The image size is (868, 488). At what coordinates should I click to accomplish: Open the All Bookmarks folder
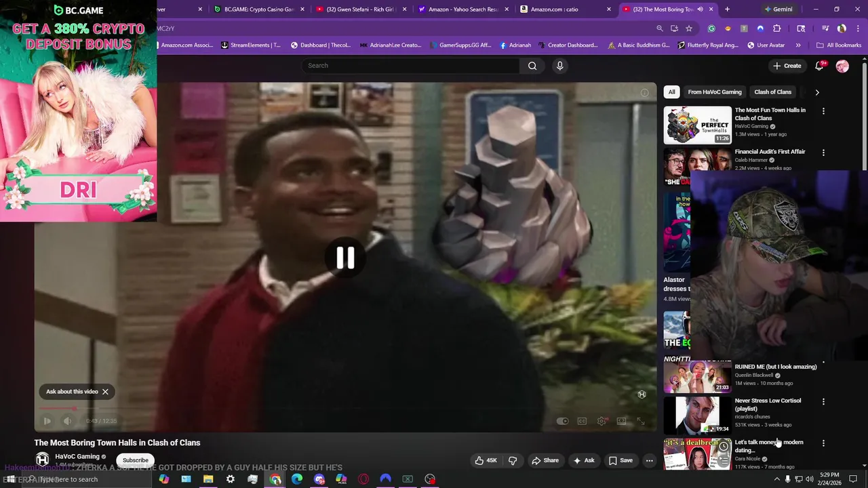pyautogui.click(x=839, y=45)
